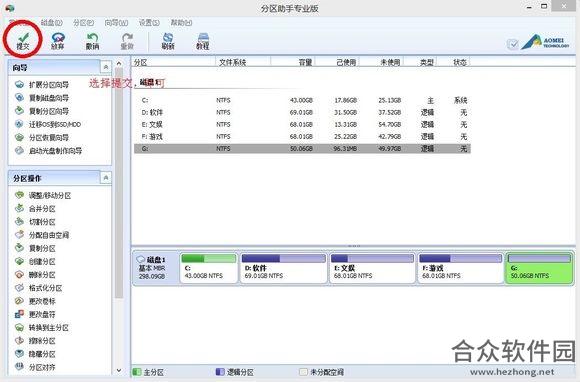Screen dimensions: 580x382
Task: Click the 未使用 column header
Action: (381, 62)
